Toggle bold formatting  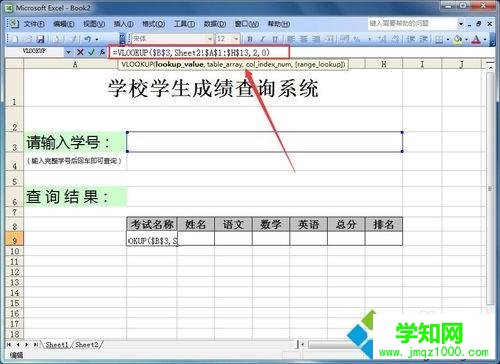[x=250, y=39]
